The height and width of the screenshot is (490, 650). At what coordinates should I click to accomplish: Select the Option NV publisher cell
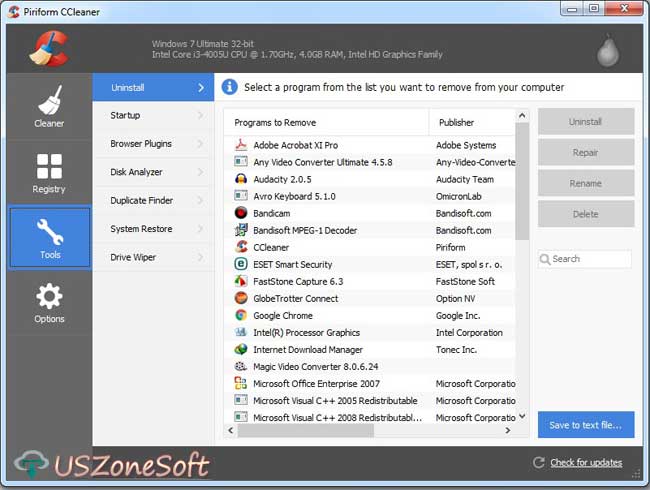click(455, 298)
